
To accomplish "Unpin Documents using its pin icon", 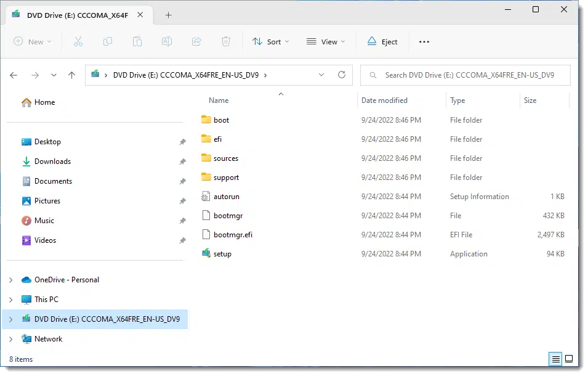I will (x=183, y=181).
